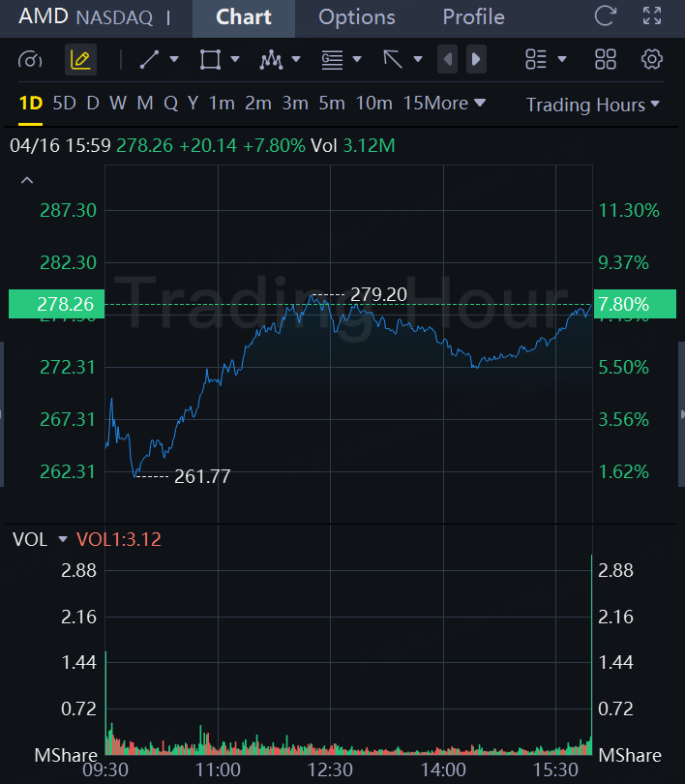
Task: Select the Q quarterly timeframe
Action: pyautogui.click(x=170, y=104)
